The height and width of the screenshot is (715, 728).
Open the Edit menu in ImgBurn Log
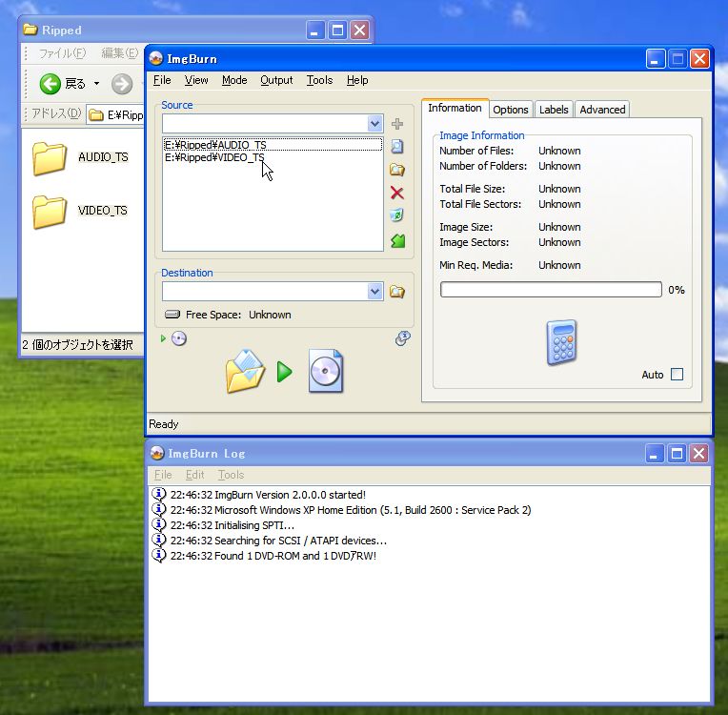click(x=194, y=475)
